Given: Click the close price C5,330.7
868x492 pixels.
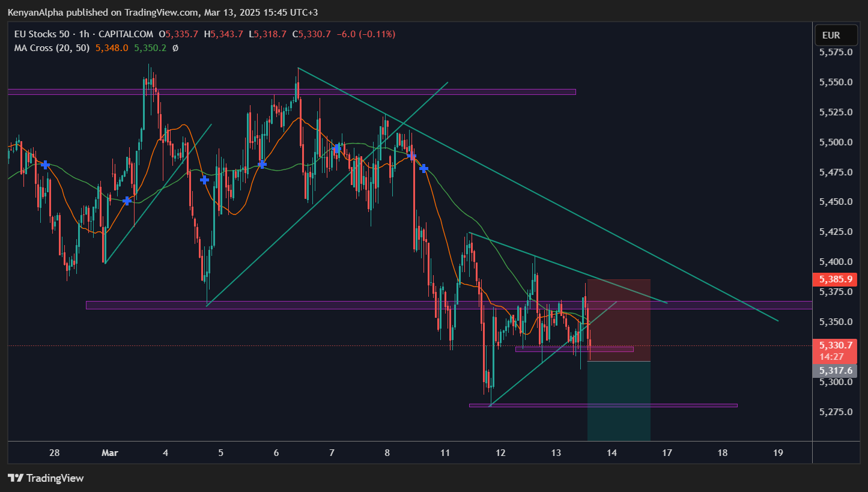Looking at the screenshot, I should 311,34.
